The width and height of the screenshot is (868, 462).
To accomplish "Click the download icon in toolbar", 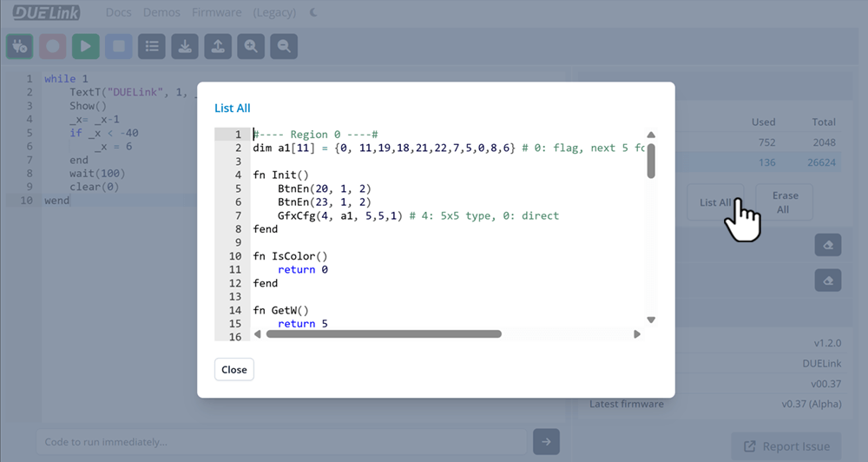I will click(x=185, y=46).
